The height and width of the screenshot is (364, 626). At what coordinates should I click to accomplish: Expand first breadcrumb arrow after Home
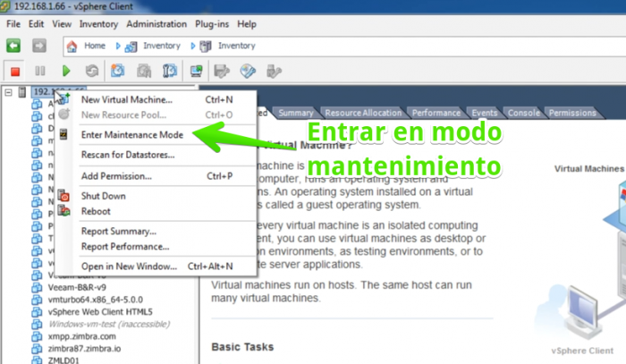118,46
